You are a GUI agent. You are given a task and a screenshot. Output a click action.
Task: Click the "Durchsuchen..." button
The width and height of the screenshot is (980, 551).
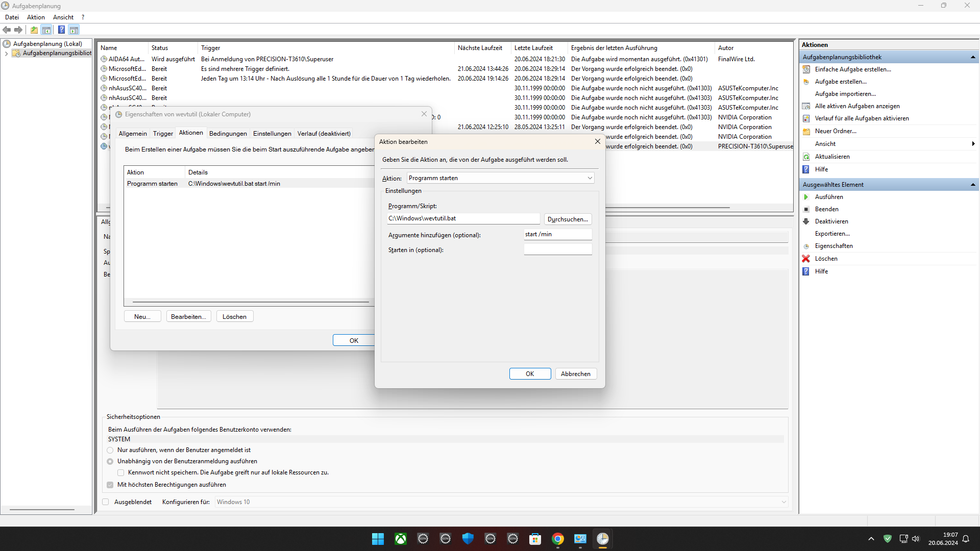[x=567, y=219]
